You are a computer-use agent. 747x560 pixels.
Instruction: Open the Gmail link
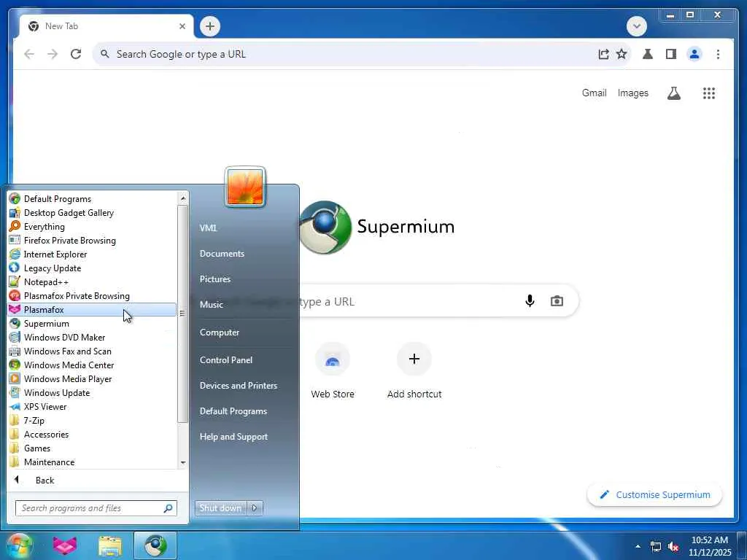pos(594,93)
